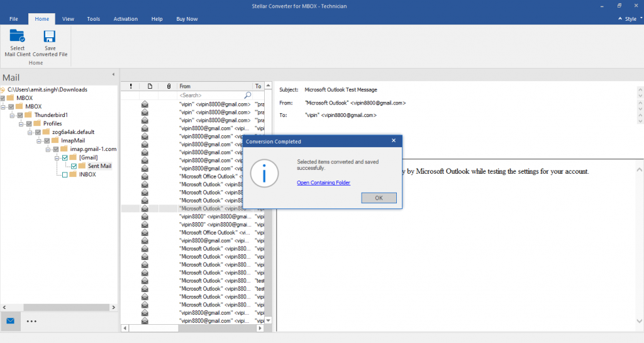Image resolution: width=644 pixels, height=343 pixels.
Task: Collapse the Mail pane arrow
Action: point(113,74)
